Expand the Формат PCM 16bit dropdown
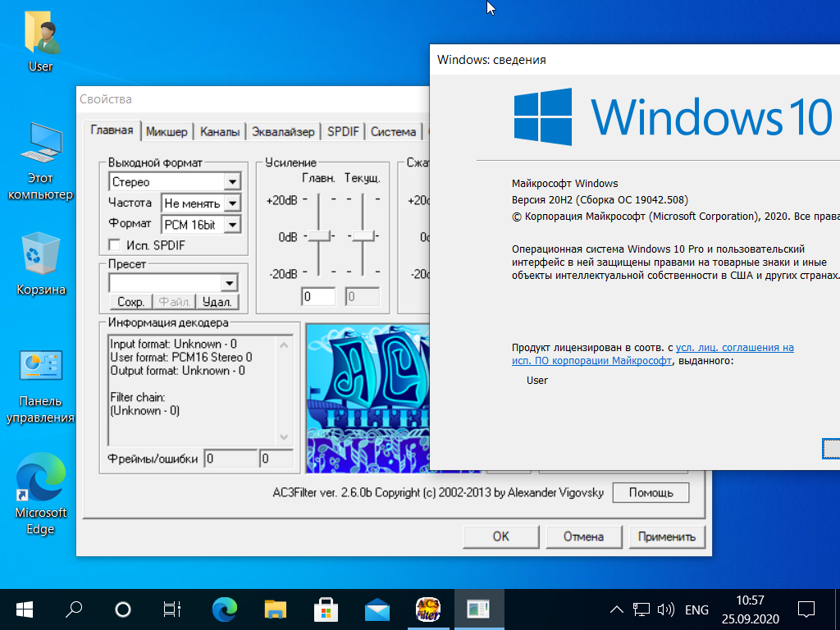 point(232,225)
